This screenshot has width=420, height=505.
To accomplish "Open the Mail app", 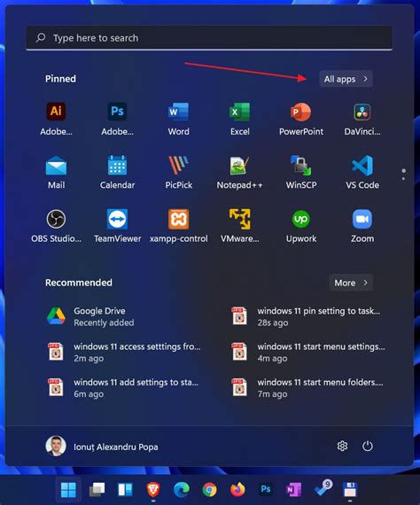I will (x=56, y=172).
